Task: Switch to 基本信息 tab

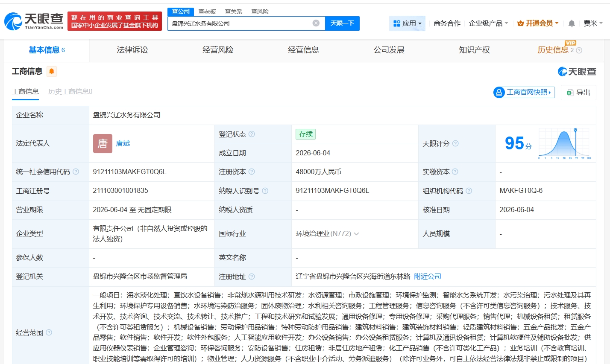Action: [47, 50]
